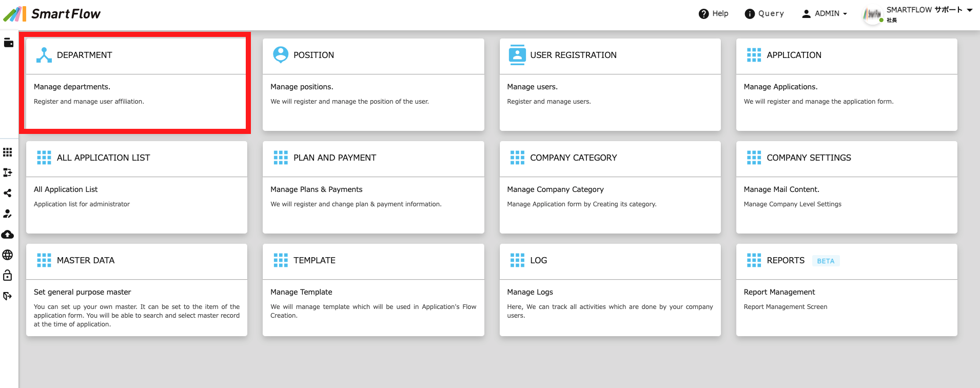Select the cloud upload sidebar icon

point(8,235)
